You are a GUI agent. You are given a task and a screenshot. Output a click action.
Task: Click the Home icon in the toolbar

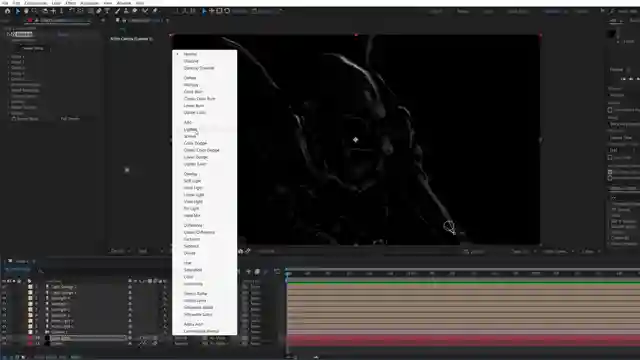pyautogui.click(x=7, y=11)
